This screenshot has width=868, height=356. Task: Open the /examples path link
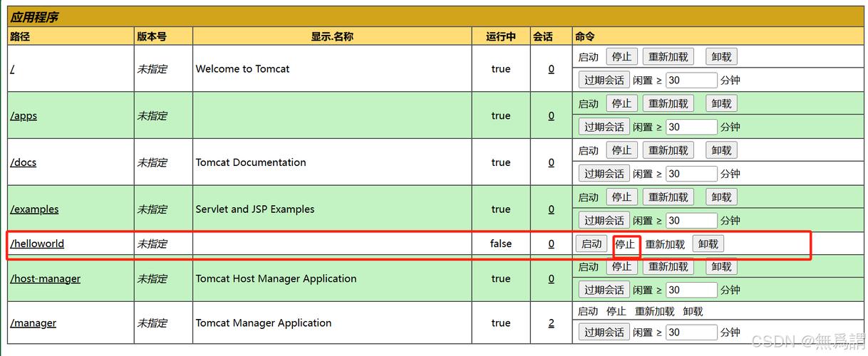point(34,209)
